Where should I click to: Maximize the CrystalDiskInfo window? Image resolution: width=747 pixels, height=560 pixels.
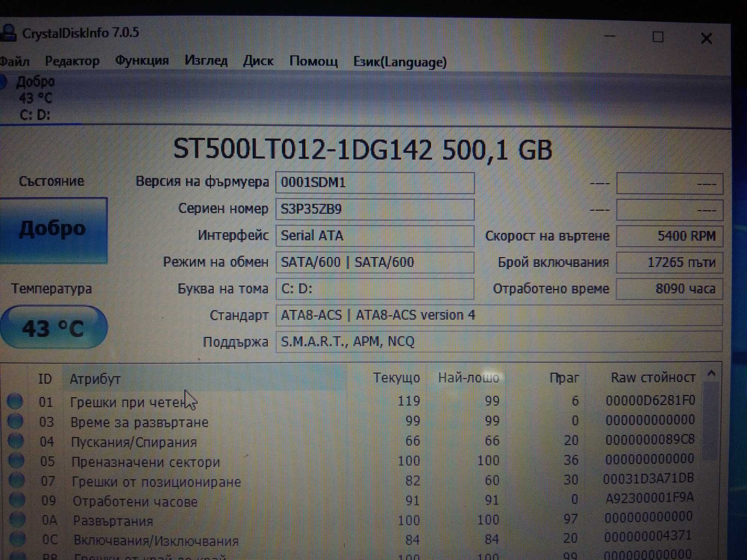658,37
